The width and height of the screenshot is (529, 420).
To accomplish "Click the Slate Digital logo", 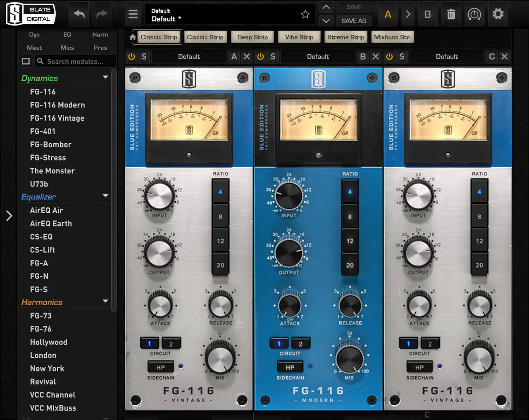I will coord(31,14).
